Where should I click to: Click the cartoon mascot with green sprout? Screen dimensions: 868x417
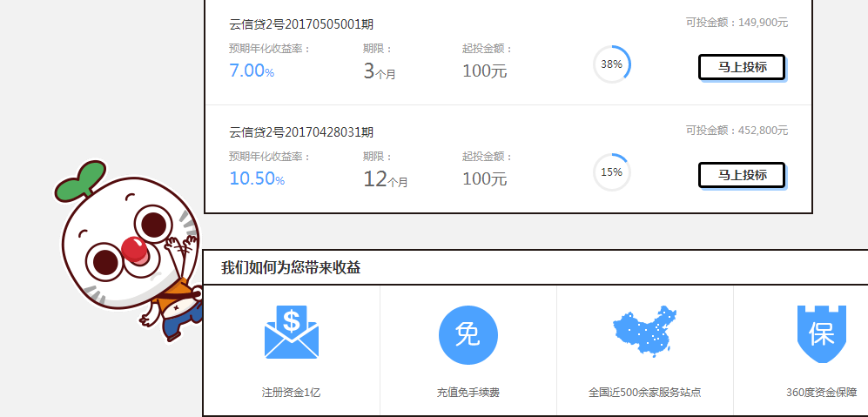point(130,251)
